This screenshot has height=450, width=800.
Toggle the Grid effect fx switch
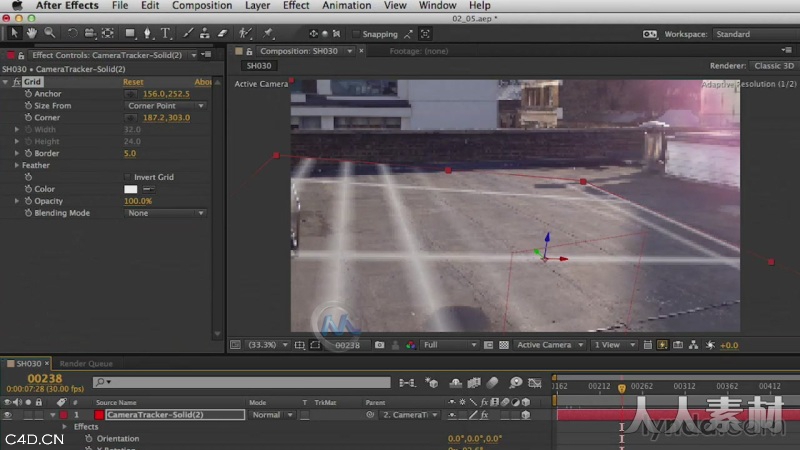click(x=16, y=82)
